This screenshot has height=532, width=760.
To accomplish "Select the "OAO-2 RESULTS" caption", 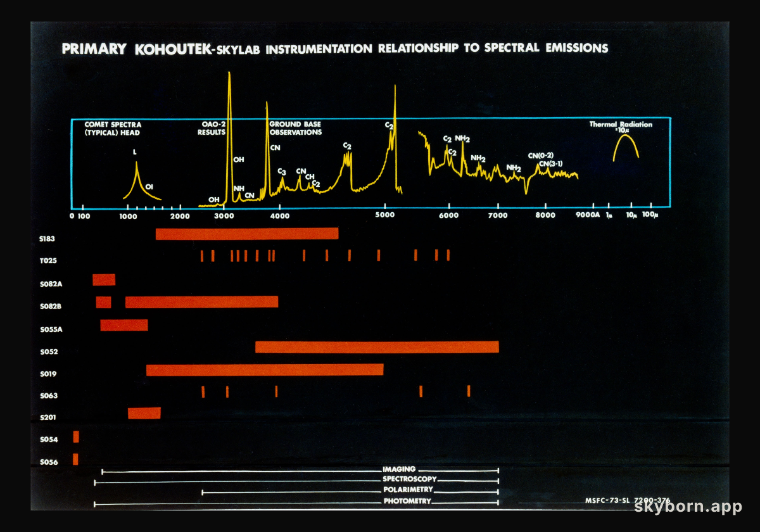I will [x=211, y=129].
